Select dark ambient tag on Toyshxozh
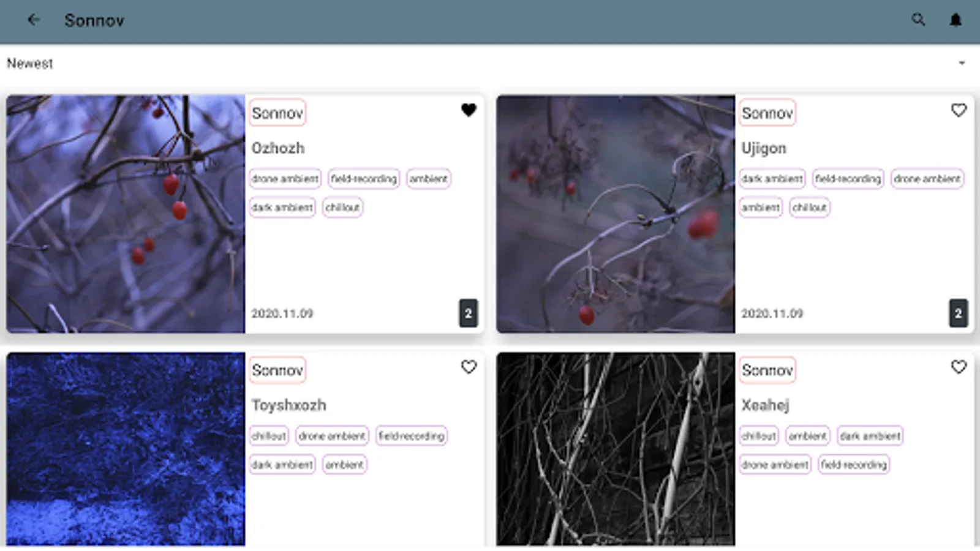This screenshot has height=551, width=980. [x=282, y=465]
